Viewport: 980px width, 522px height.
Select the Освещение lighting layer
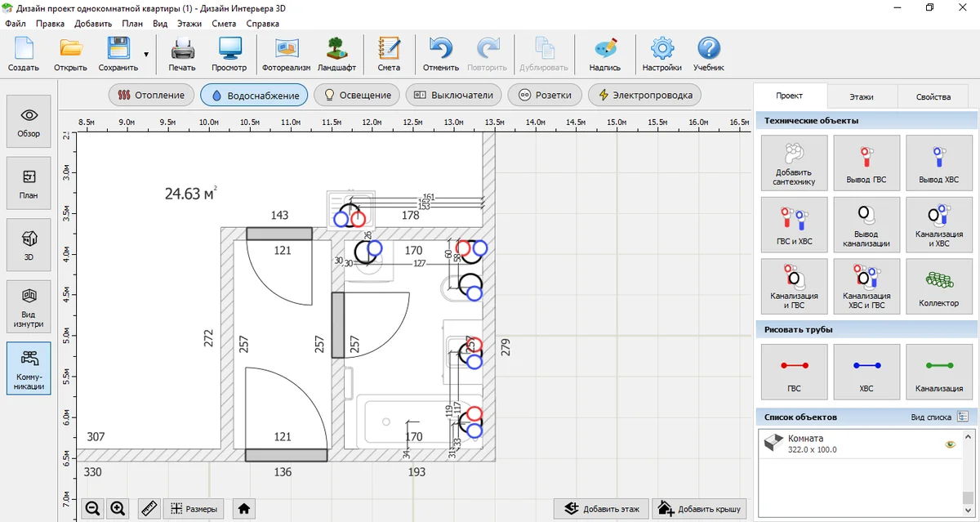[357, 95]
